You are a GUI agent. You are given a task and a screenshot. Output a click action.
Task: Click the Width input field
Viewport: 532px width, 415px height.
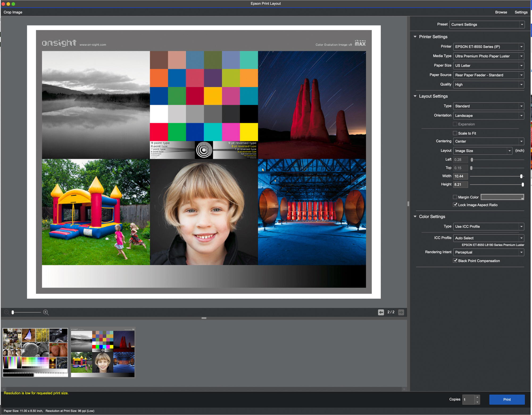(x=460, y=176)
